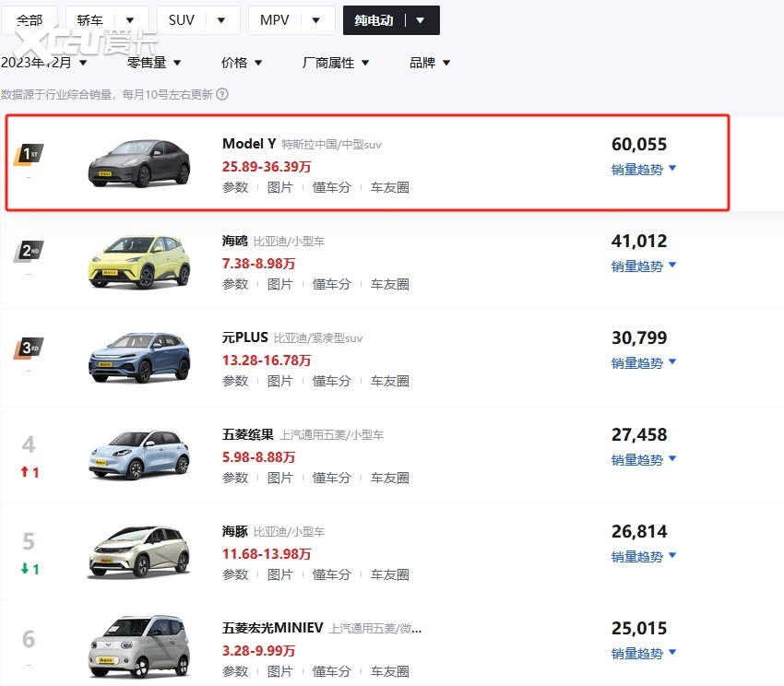Expand the 品牌 brand filter
Screen dimensions: 784x686
tap(430, 63)
